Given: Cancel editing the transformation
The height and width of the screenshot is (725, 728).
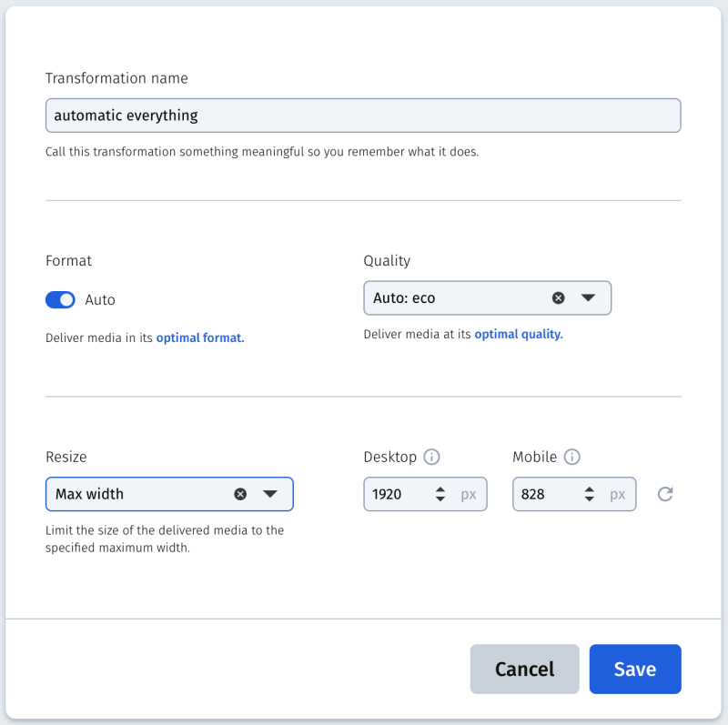Looking at the screenshot, I should click(x=525, y=669).
